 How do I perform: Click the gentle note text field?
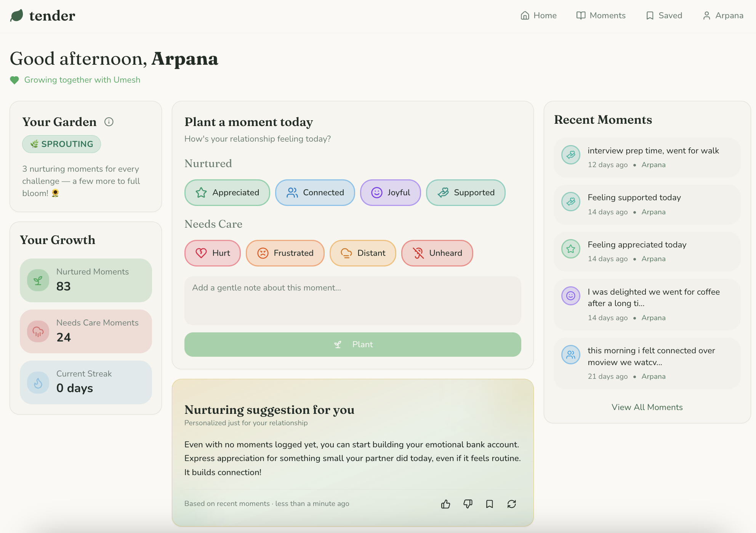click(x=352, y=301)
